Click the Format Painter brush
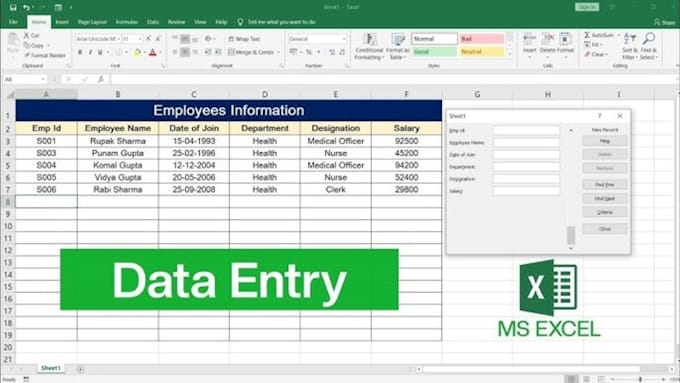The width and height of the screenshot is (680, 383). pos(26,55)
